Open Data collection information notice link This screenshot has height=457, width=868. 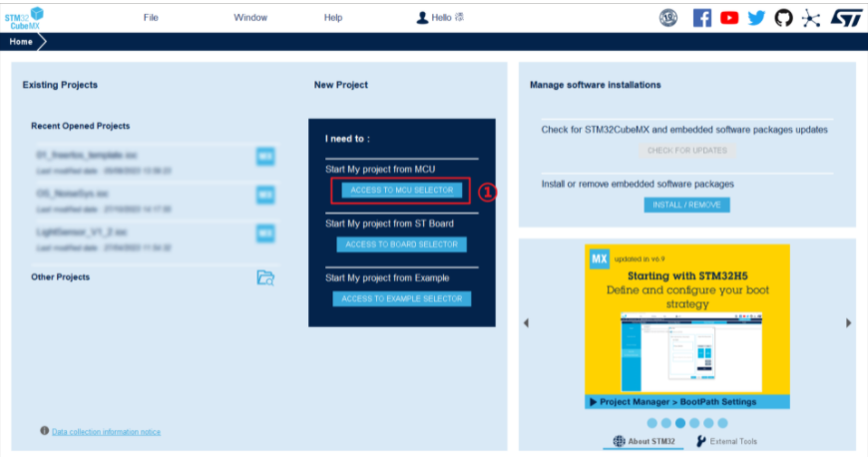(107, 431)
